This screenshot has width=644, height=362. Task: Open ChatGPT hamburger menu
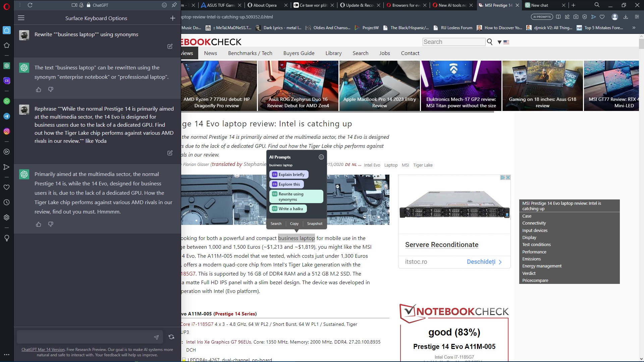point(21,18)
